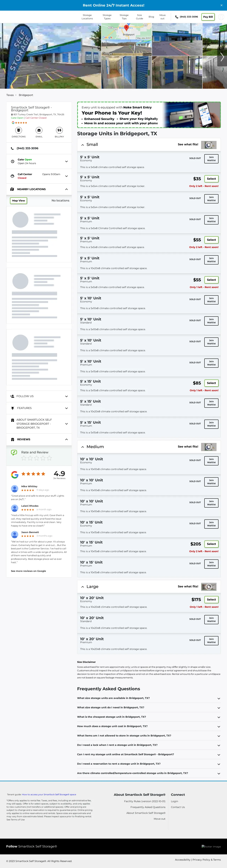
Task: Play the Small units fit video
Action: pyautogui.click(x=209, y=145)
